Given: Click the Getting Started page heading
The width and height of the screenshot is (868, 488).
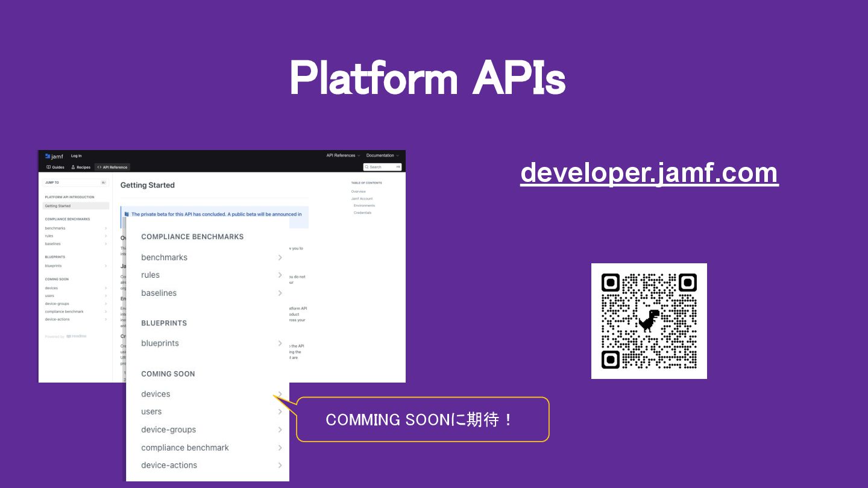Looking at the screenshot, I should coord(148,185).
